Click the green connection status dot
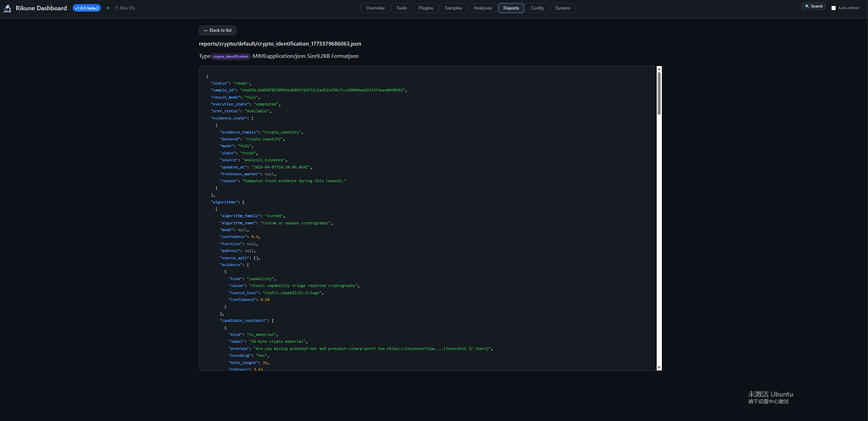Image resolution: width=868 pixels, height=421 pixels. (108, 8)
